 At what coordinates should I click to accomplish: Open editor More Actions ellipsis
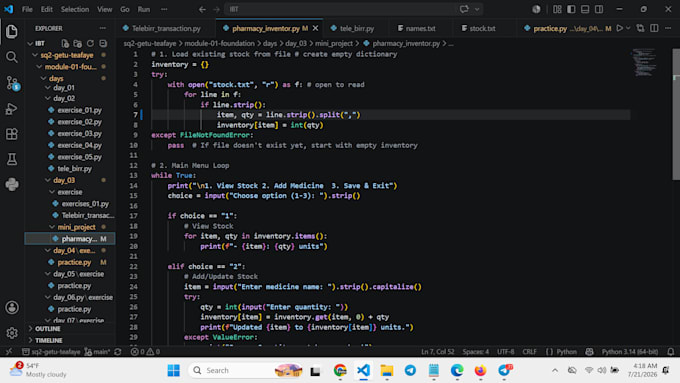(668, 28)
